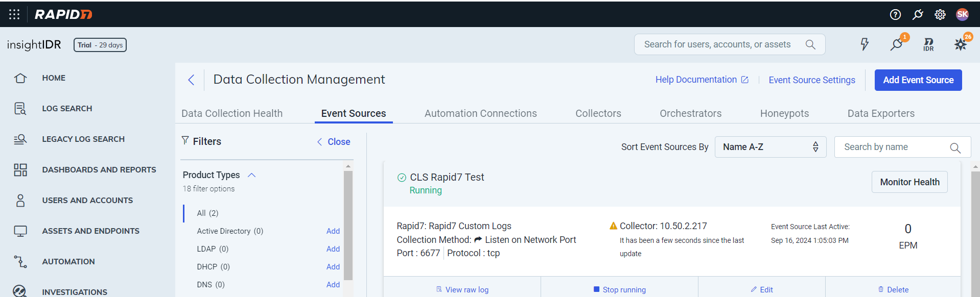This screenshot has width=980, height=297.
Task: Close the Filters panel
Action: click(334, 142)
